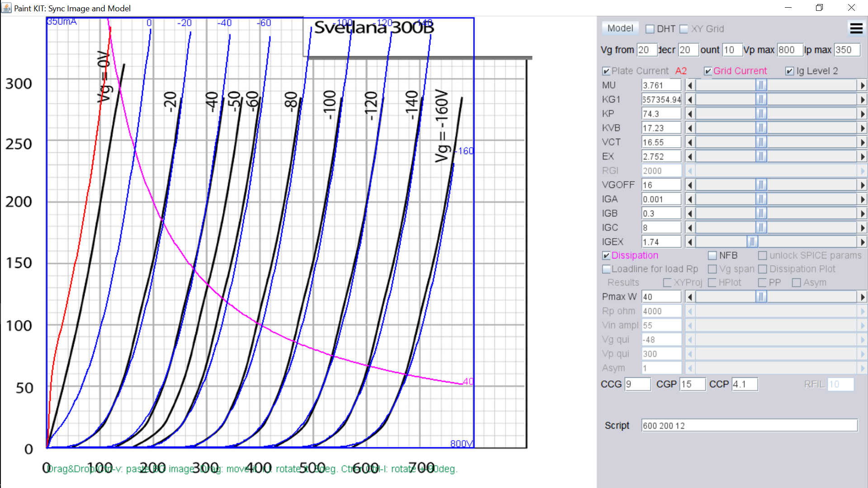This screenshot has width=868, height=488.
Task: Click the Pmax W value field
Action: click(661, 297)
